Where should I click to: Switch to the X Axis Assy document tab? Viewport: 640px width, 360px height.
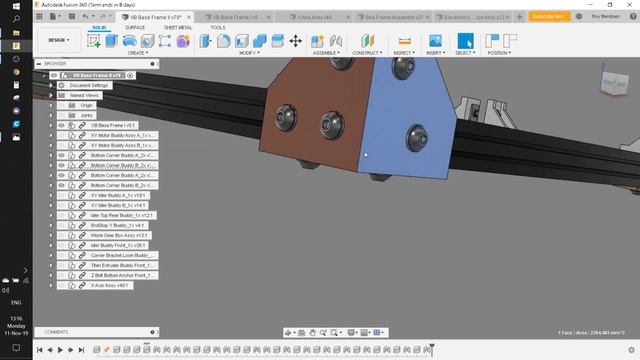313,17
